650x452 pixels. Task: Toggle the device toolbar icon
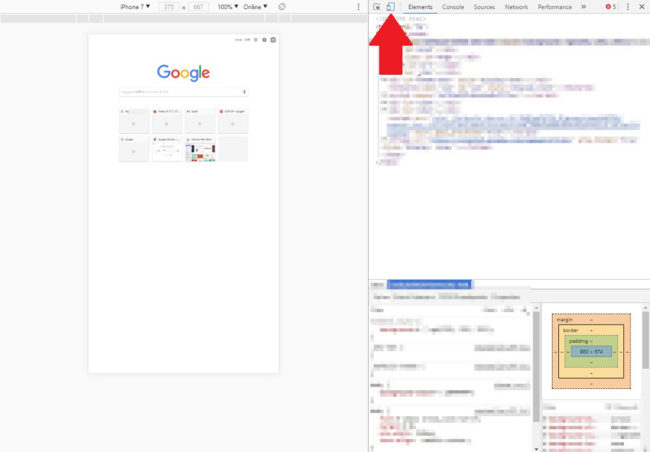pos(390,7)
